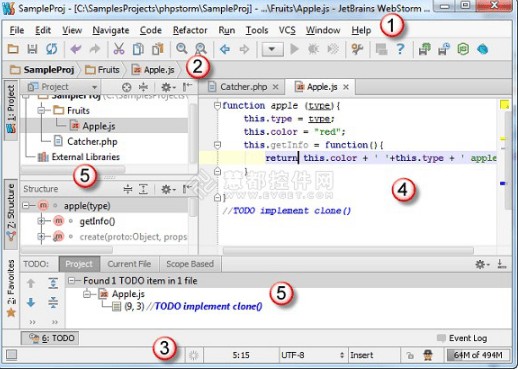Click the Paste toolbar icon
518x370 pixels.
coord(158,49)
